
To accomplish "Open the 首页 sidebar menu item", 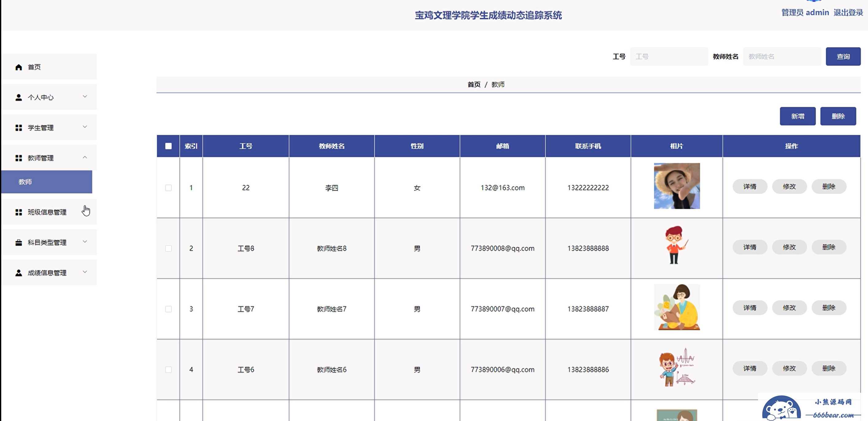I will coord(49,67).
